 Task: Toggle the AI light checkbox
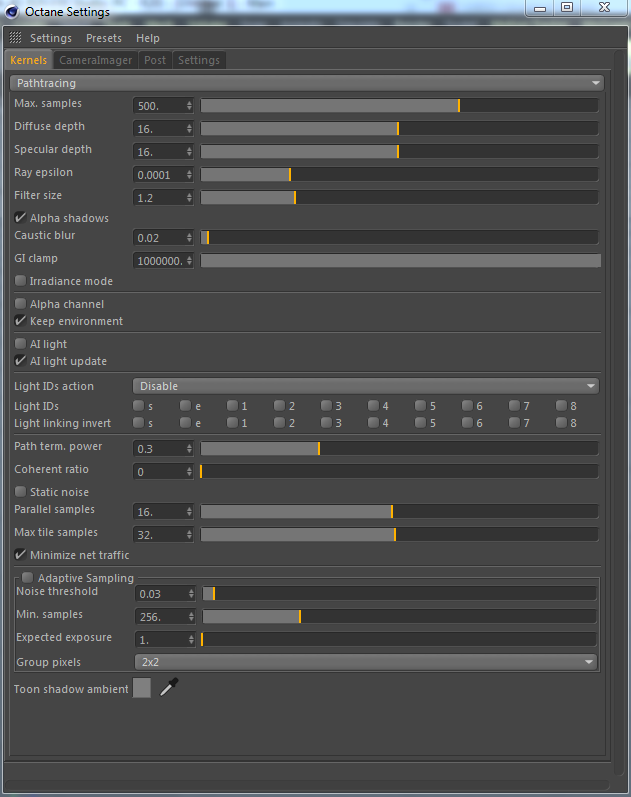(21, 344)
